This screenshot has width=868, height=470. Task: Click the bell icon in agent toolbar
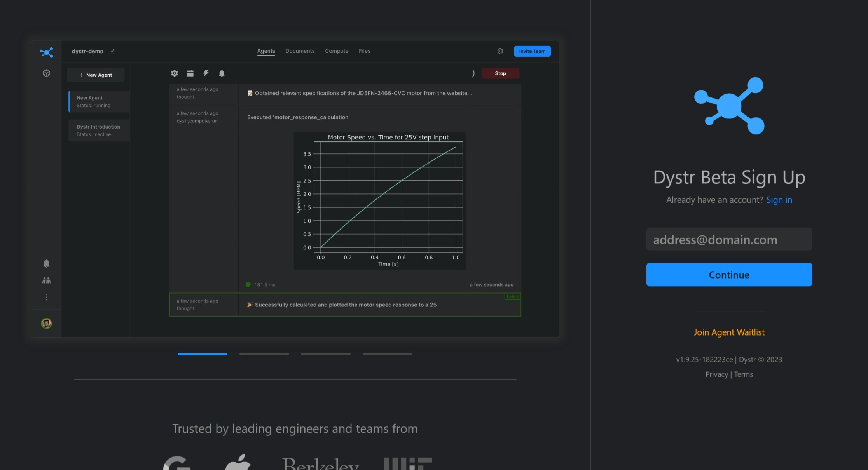click(x=222, y=73)
